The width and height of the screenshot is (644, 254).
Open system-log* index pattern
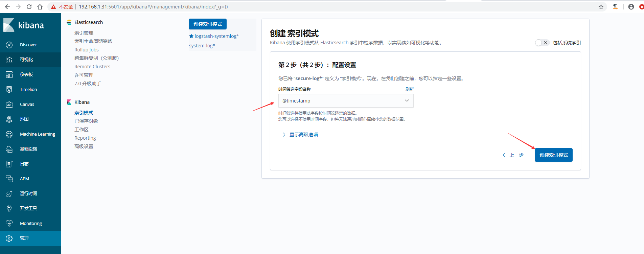[x=202, y=46]
